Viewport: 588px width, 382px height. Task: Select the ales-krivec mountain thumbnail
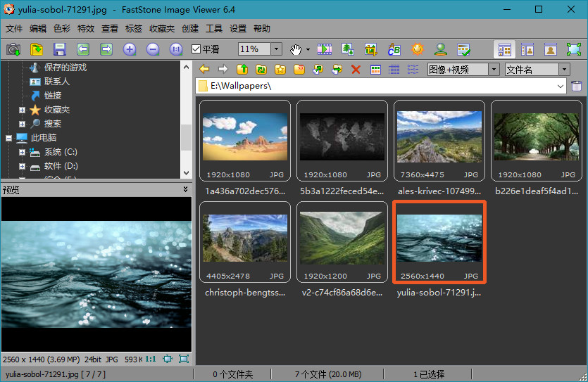(439, 141)
